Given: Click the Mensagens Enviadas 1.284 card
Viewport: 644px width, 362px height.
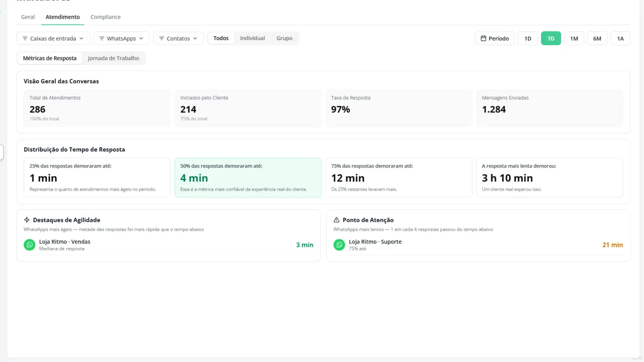Looking at the screenshot, I should click(x=549, y=108).
